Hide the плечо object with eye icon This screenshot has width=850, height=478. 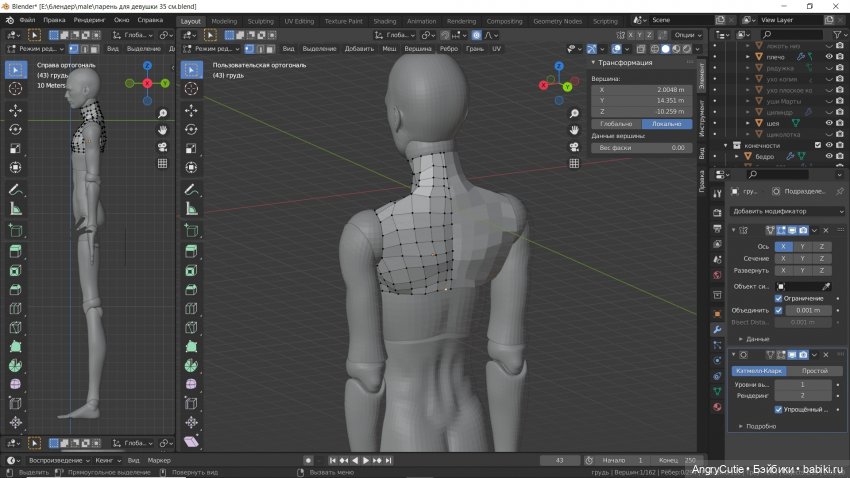click(x=829, y=57)
